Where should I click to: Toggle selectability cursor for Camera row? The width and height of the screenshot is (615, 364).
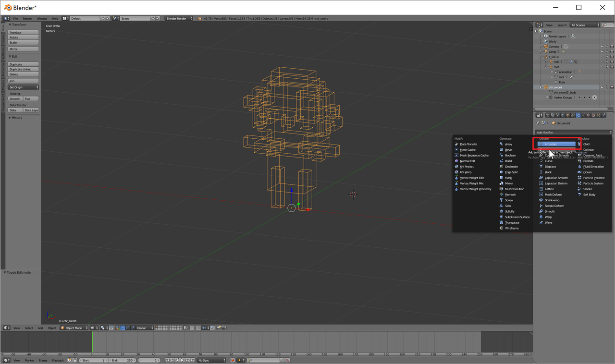607,47
